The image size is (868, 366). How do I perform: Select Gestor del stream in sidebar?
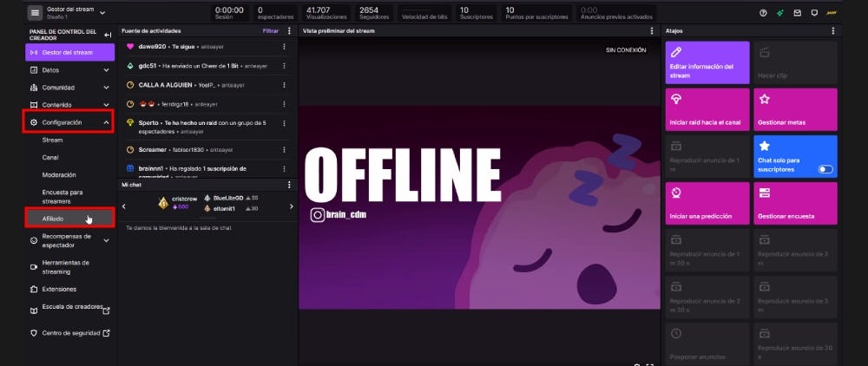[69, 53]
